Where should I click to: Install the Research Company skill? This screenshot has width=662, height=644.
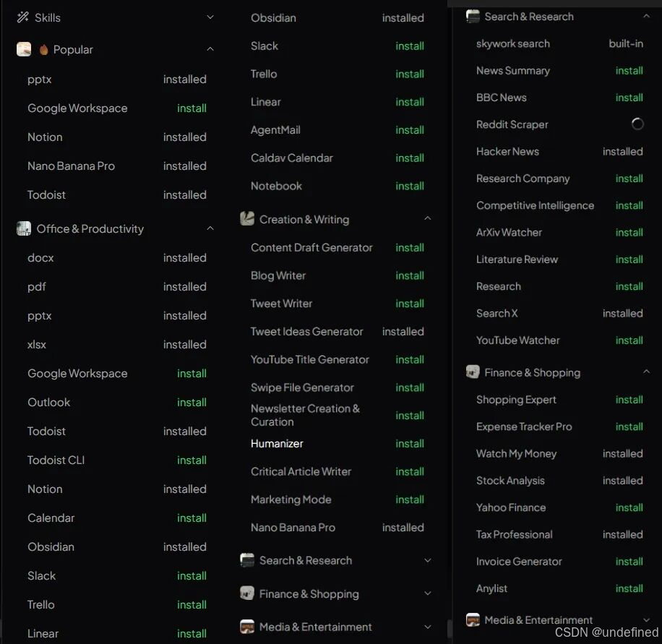[629, 179]
